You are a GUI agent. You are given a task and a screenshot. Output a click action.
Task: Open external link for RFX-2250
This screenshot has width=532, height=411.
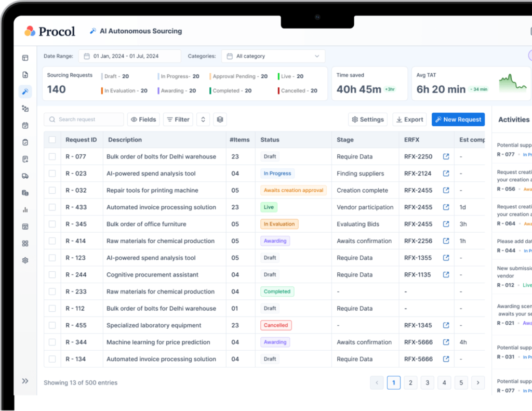(x=446, y=156)
